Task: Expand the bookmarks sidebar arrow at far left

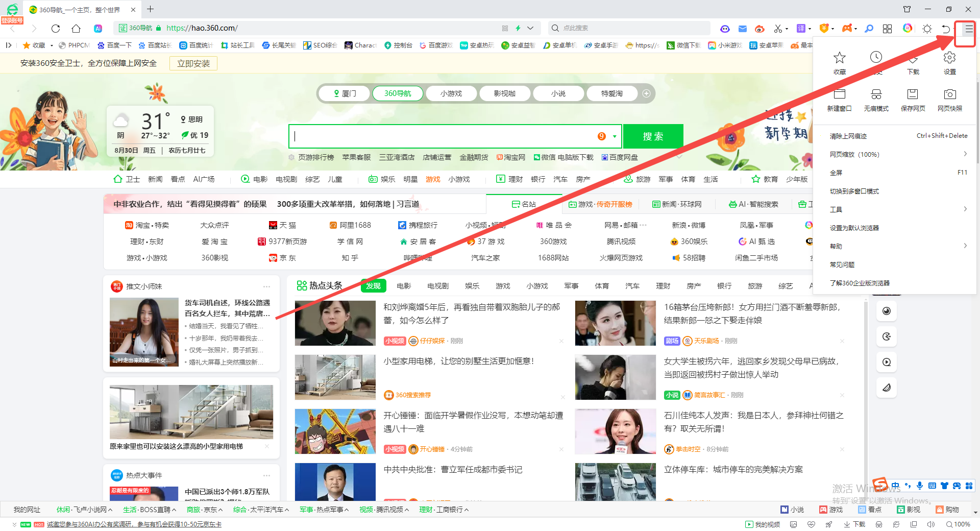Action: pyautogui.click(x=9, y=45)
